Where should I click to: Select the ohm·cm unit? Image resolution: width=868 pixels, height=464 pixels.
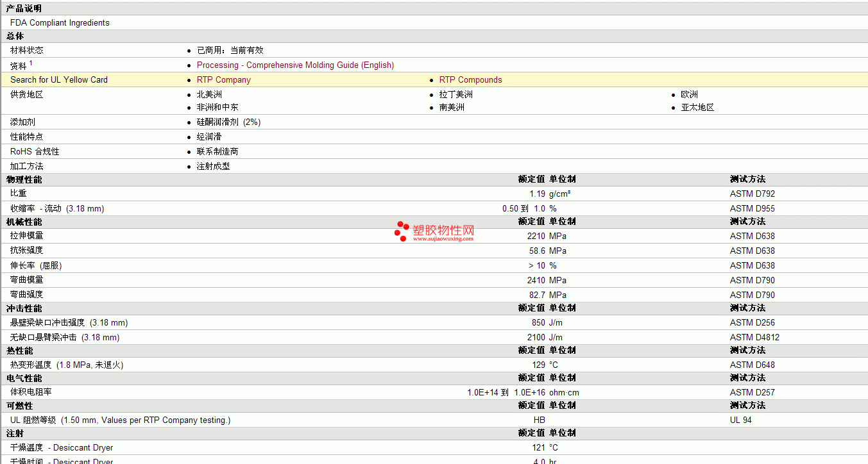564,393
